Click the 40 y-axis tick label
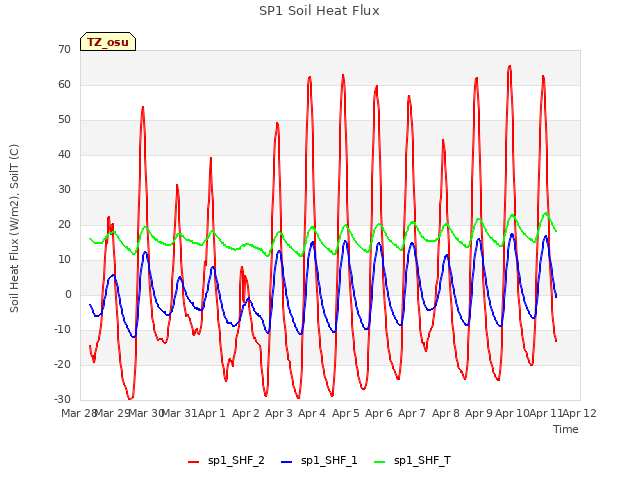Screen dimensions: 640x480 [x=64, y=155]
